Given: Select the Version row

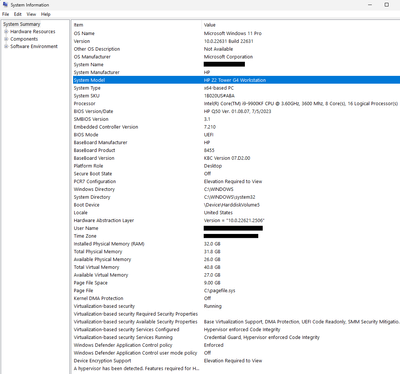Looking at the screenshot, I should [x=236, y=41].
